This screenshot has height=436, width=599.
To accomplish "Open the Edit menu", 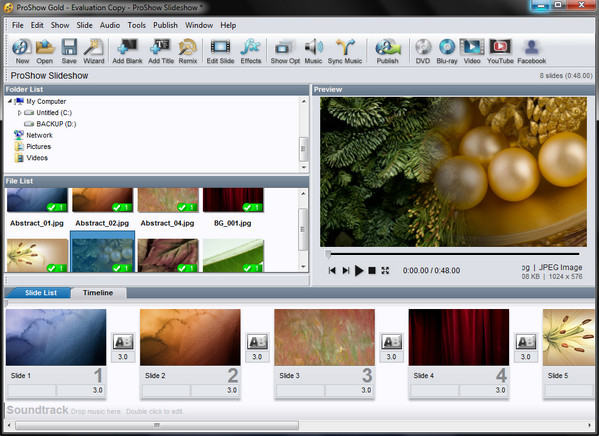I will pos(37,25).
